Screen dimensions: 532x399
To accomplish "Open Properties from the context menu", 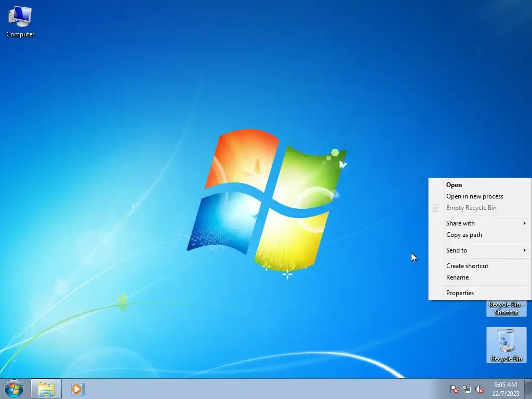I will (x=480, y=293).
